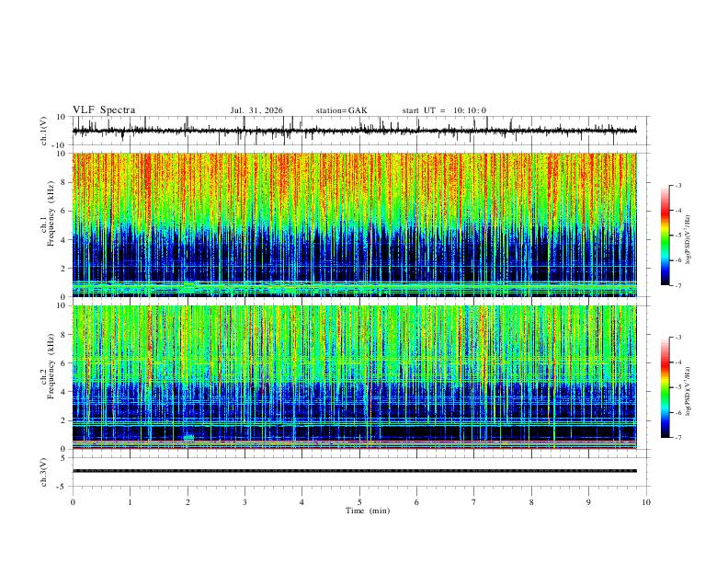Click the "-5" label on lower color bar
This screenshot has width=728, height=563.
tap(678, 387)
